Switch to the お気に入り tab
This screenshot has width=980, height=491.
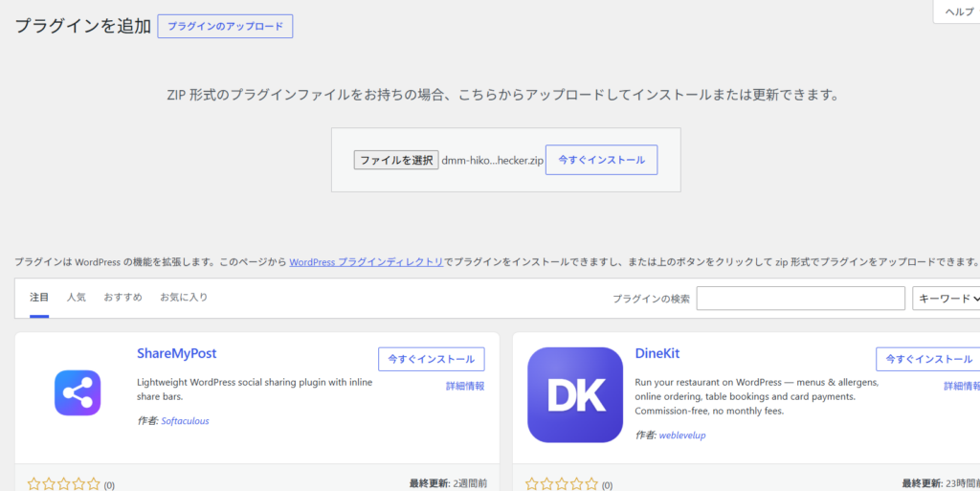[184, 298]
